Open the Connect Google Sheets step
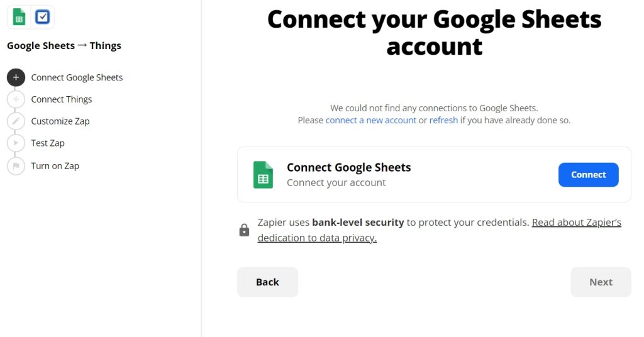This screenshot has width=644, height=337. coord(77,77)
